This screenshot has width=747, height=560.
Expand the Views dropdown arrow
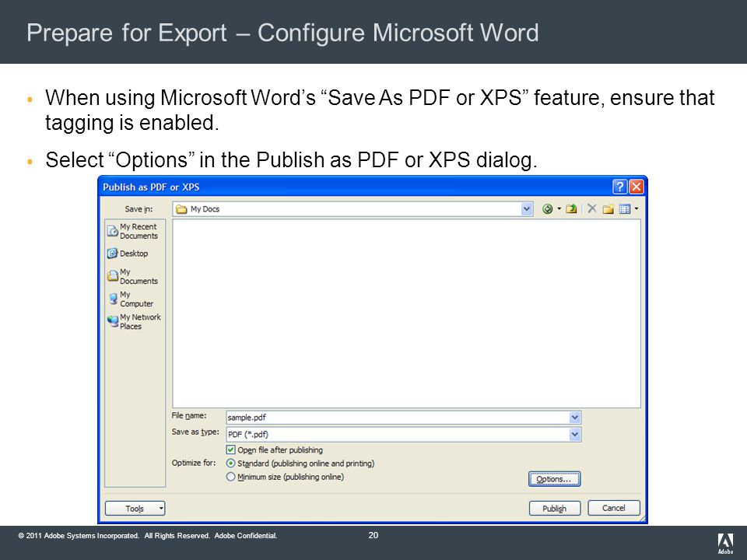click(637, 208)
